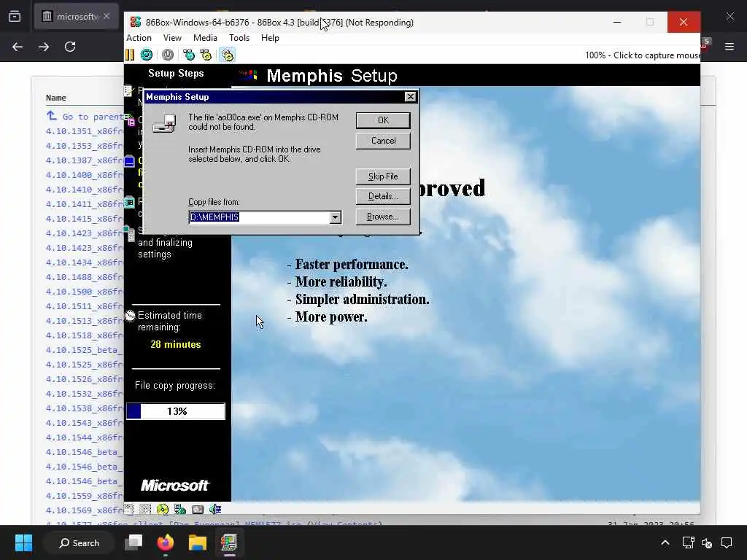Screen dimensions: 747x560
Task: Click the hard disk status bar icon
Action: pos(198,509)
